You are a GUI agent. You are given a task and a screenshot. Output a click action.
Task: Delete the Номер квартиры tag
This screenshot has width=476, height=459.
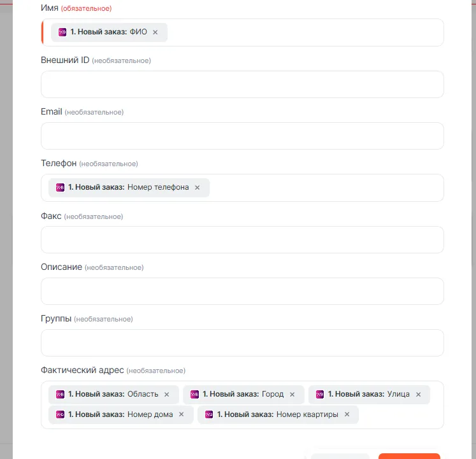click(x=347, y=414)
